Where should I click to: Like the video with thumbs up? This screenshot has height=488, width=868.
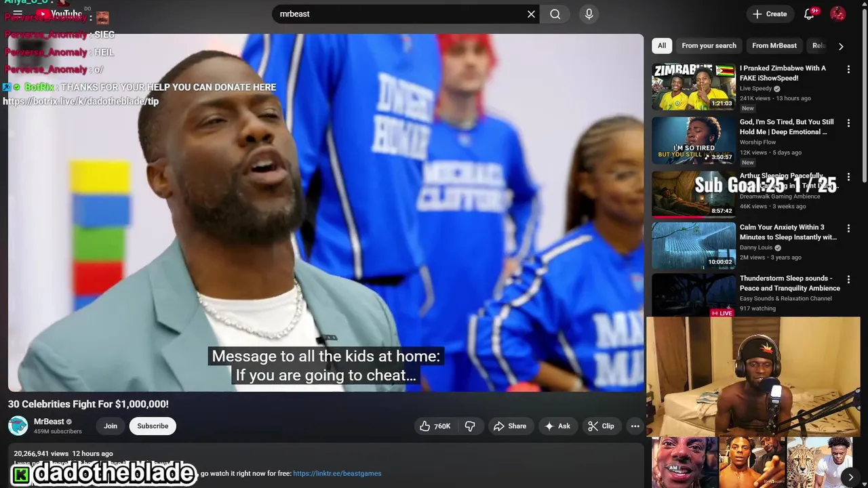(x=435, y=426)
